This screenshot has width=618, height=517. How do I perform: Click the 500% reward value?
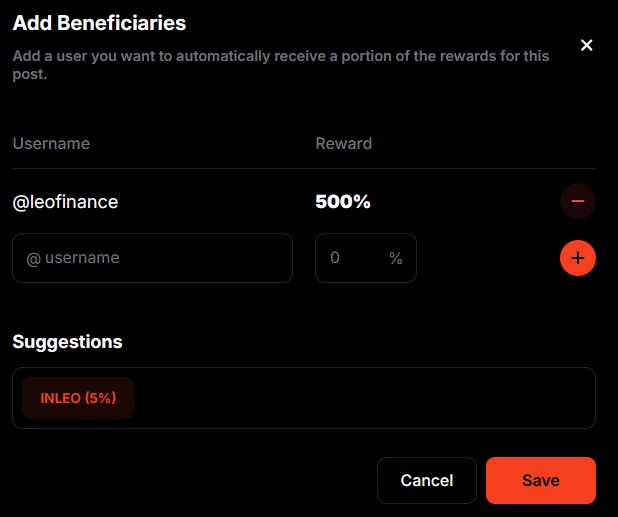343,202
